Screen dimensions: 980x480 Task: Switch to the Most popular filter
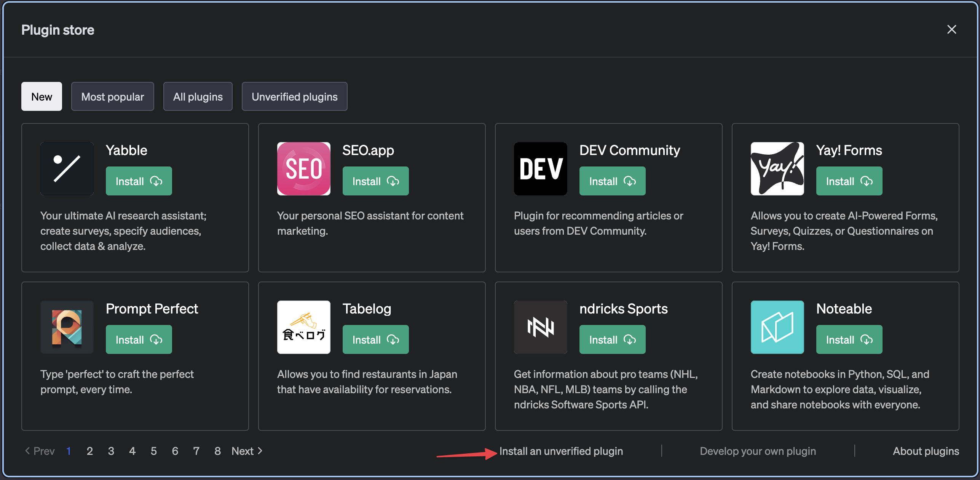112,96
